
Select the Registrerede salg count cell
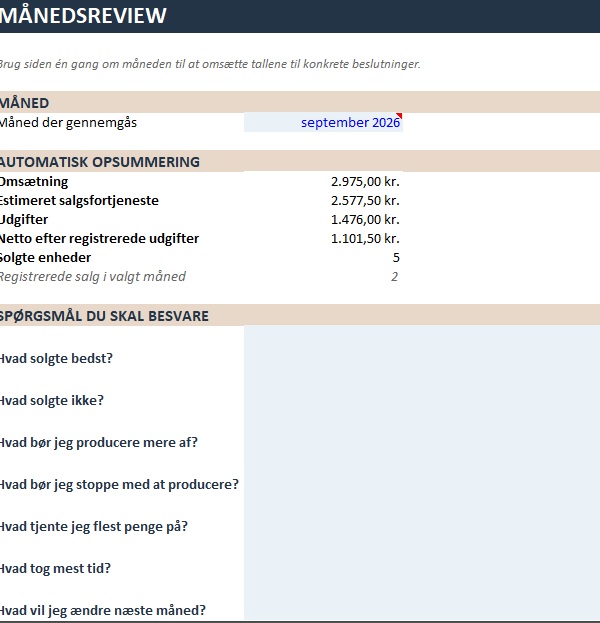[323, 277]
